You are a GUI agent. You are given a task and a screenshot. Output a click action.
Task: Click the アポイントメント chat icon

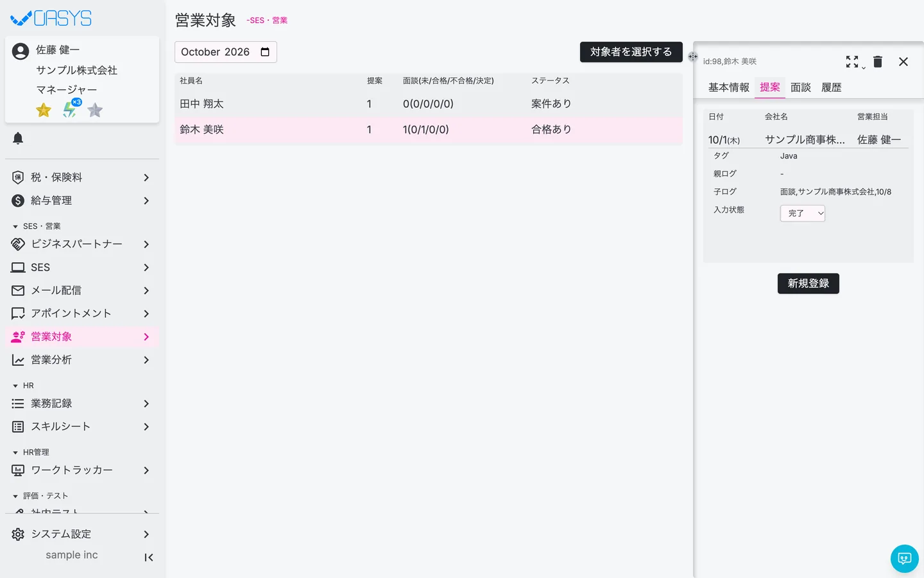pyautogui.click(x=18, y=313)
